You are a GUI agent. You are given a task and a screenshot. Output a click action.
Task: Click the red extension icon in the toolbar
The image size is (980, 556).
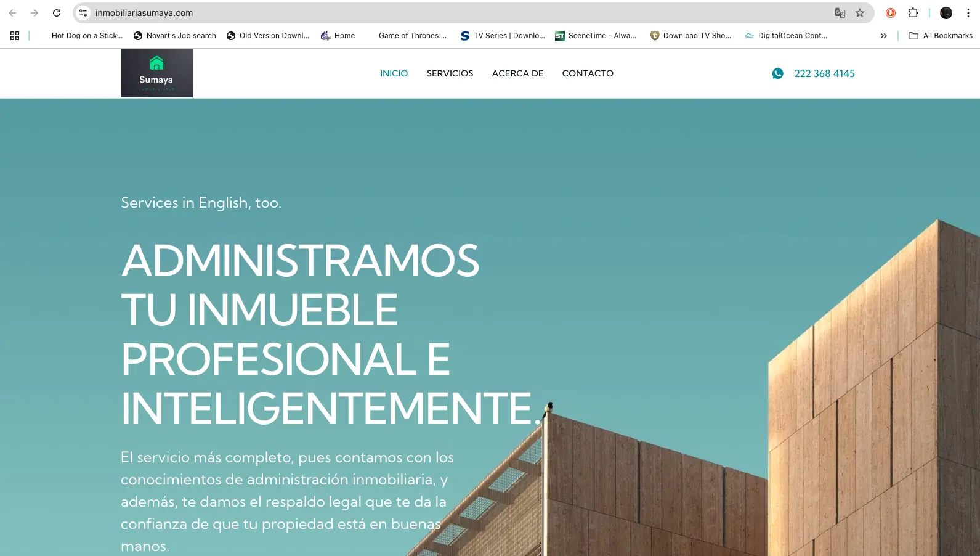click(890, 13)
